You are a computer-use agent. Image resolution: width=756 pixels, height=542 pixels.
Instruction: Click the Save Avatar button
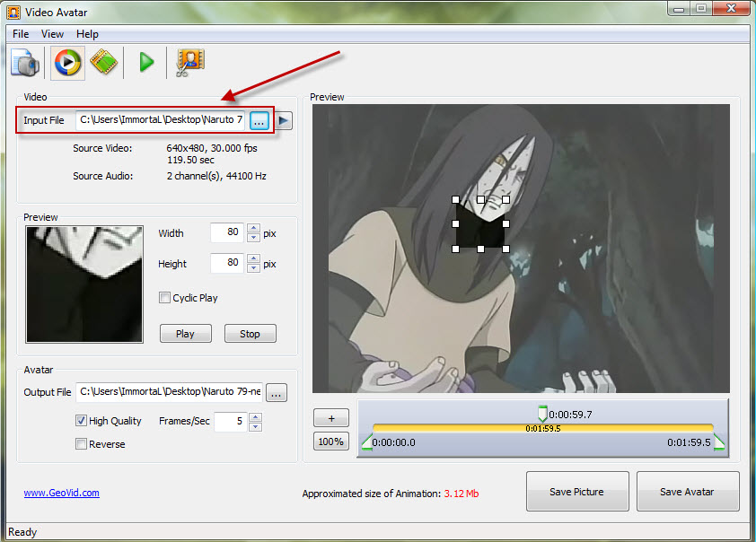pos(688,492)
